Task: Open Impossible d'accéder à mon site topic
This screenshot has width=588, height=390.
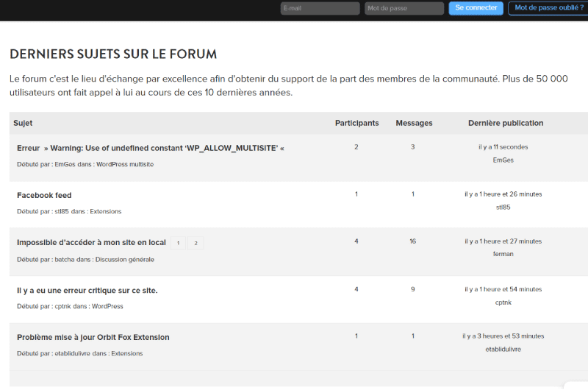Action: (91, 243)
